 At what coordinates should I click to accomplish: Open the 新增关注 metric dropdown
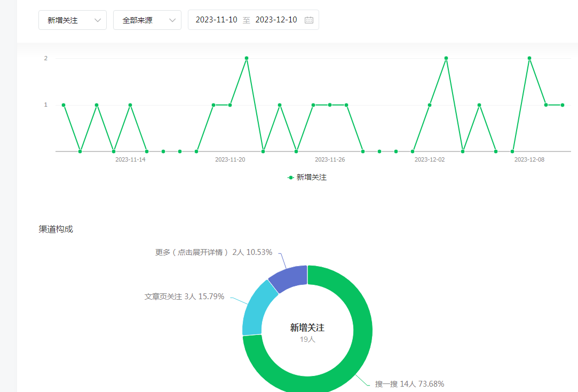[72, 20]
